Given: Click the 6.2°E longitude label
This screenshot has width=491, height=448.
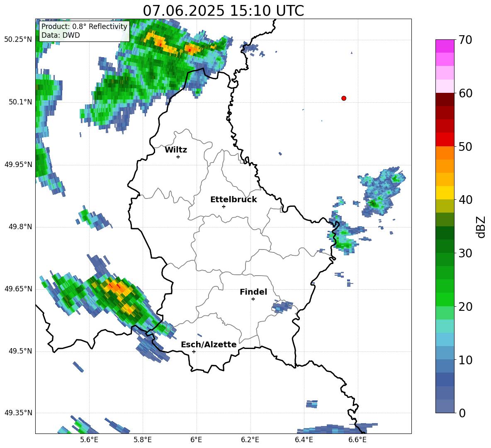Looking at the screenshot, I should coord(250,440).
